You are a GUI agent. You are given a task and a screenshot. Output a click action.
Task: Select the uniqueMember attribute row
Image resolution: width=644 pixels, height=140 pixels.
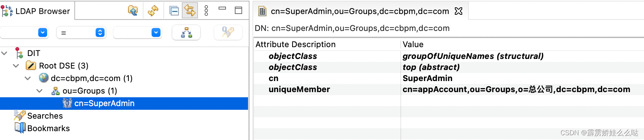(449, 90)
